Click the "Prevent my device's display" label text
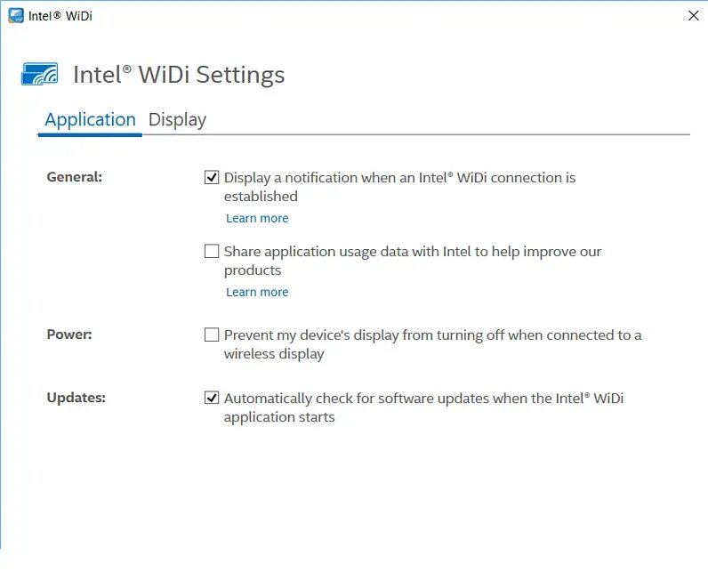Screen dimensions: 708x588 tap(432, 335)
